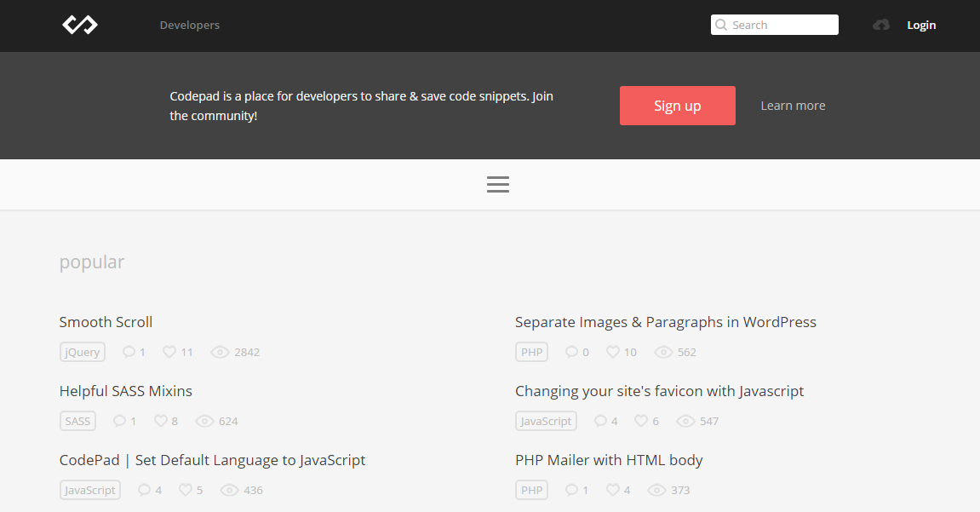980x512 pixels.
Task: Click comment icon for CodePad Set Default Language
Action: 145,490
